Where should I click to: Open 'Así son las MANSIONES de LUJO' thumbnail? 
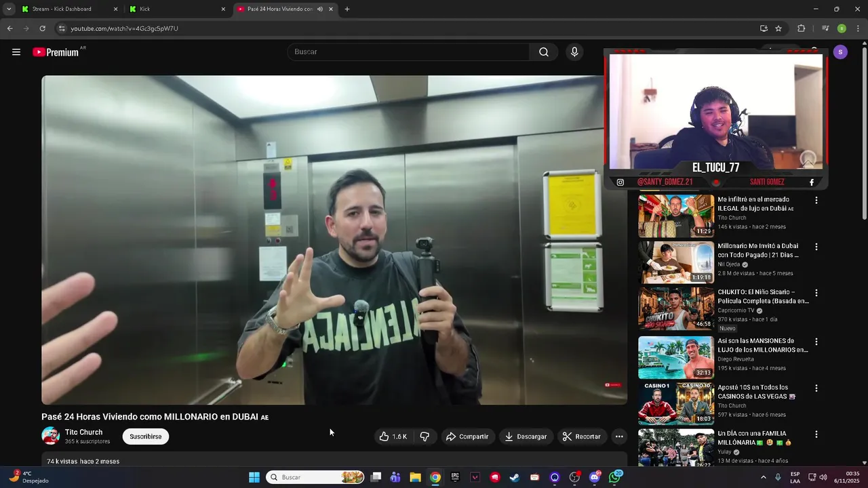(x=676, y=357)
